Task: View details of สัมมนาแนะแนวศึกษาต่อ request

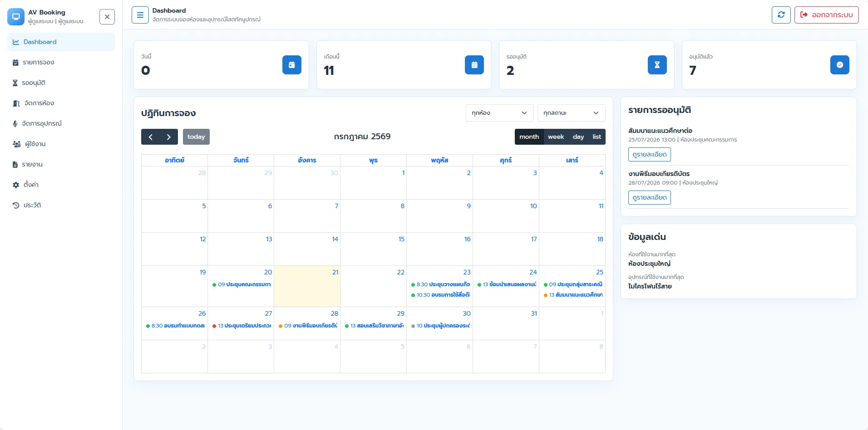Action: pos(649,155)
